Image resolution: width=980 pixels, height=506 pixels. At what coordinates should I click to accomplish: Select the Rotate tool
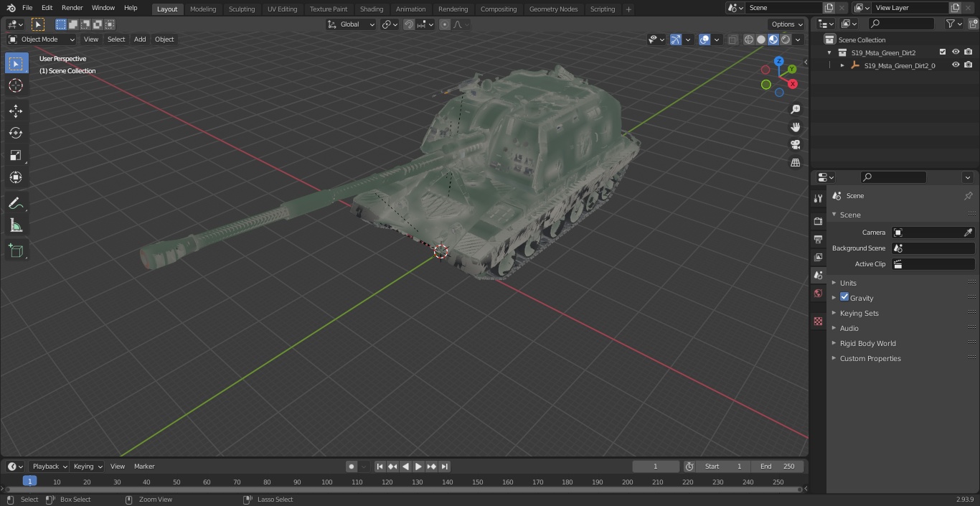coord(16,133)
